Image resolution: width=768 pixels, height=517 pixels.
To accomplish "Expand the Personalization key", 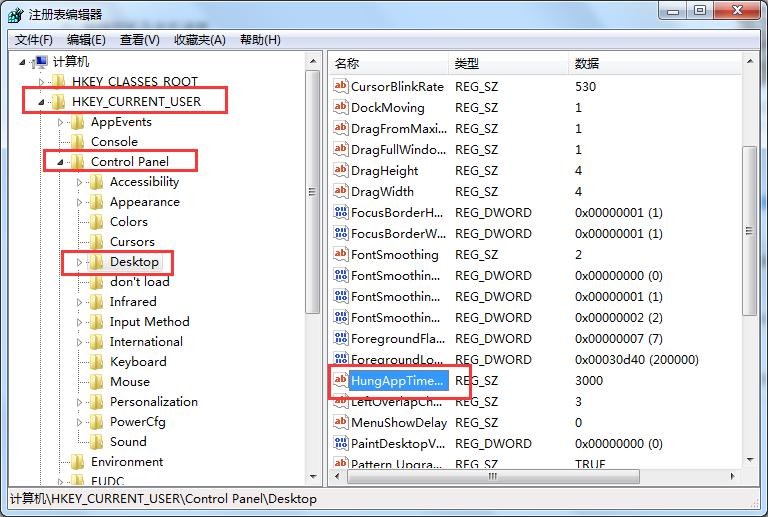I will [x=80, y=402].
